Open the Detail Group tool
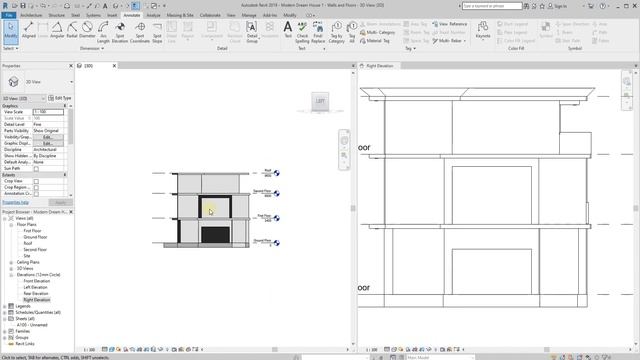 [252, 33]
